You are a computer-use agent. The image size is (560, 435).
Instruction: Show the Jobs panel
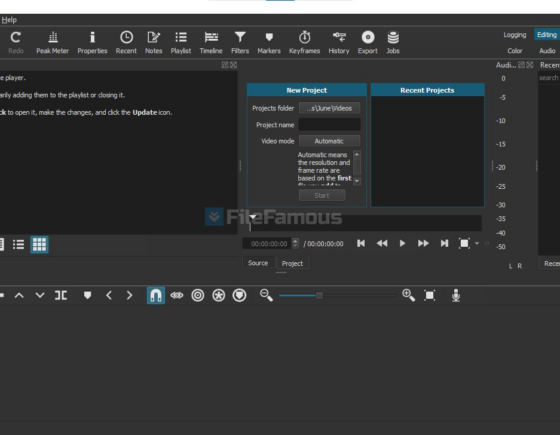pyautogui.click(x=393, y=42)
